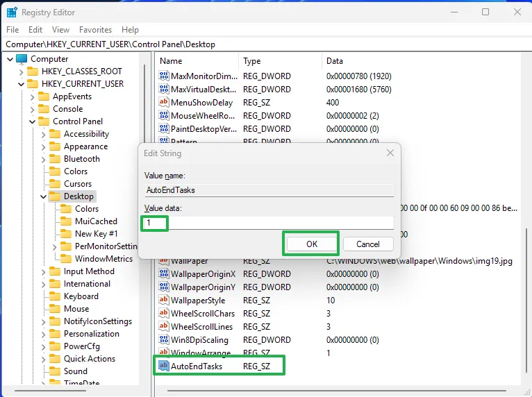Open the Favorites menu
Image resolution: width=532 pixels, height=397 pixels.
pyautogui.click(x=95, y=30)
